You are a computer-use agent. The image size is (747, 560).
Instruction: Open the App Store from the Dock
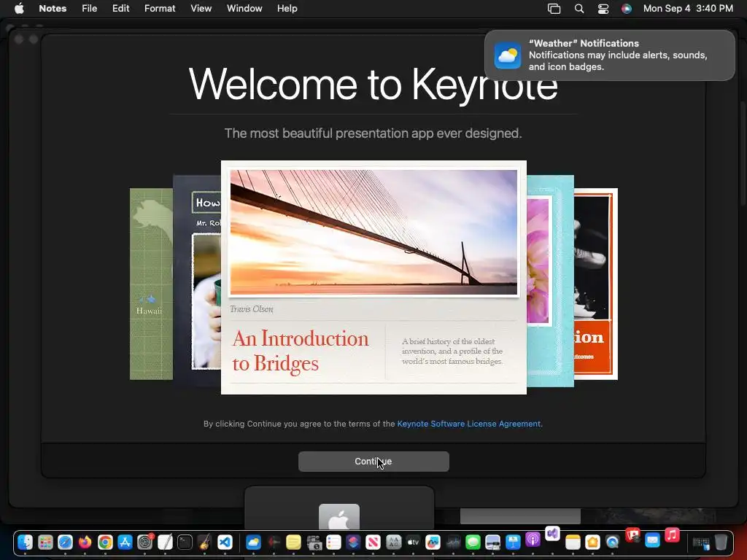click(x=125, y=542)
